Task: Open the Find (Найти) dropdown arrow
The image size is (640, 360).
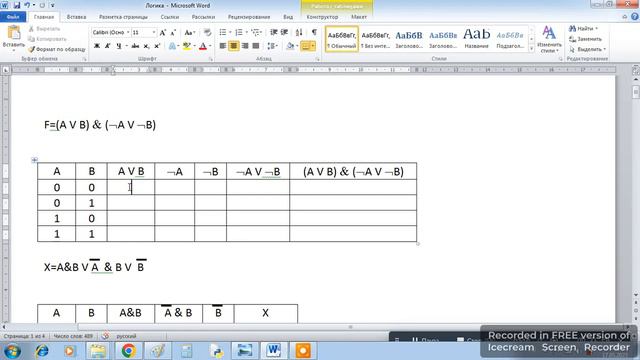Action: 596,29
